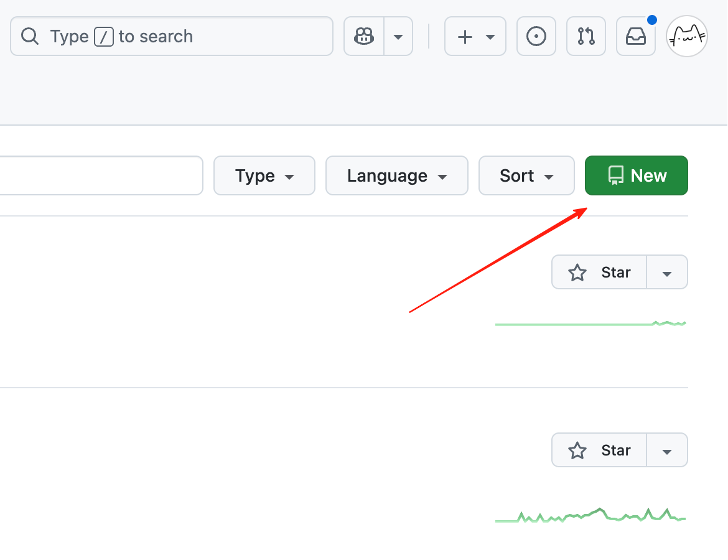Image resolution: width=728 pixels, height=560 pixels.
Task: Open the notifications inbox icon
Action: point(635,37)
